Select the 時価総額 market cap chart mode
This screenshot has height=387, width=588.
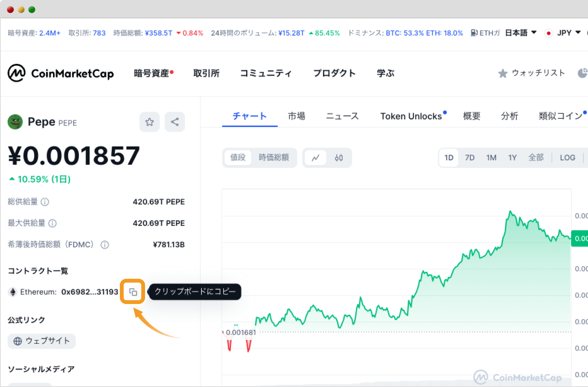point(274,158)
